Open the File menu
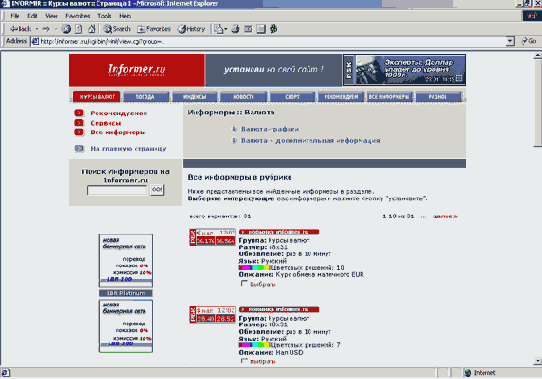Viewport: 542px width, 379px height. click(x=15, y=16)
